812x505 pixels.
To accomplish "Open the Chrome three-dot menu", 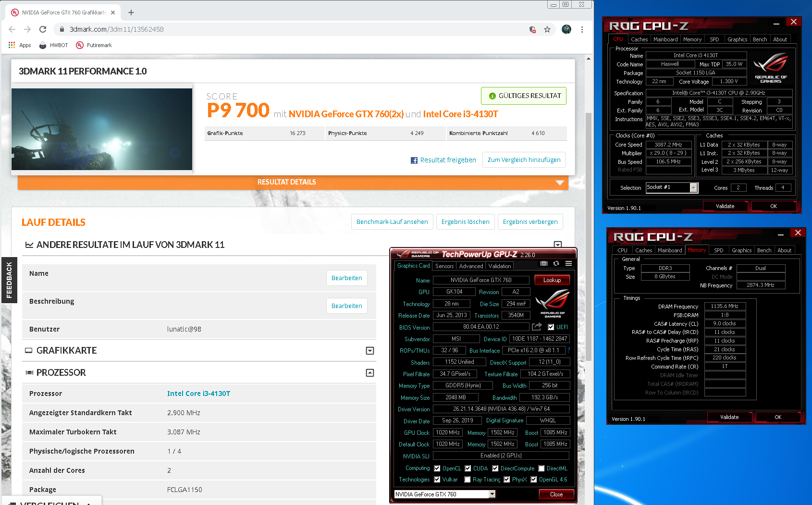I will 582,29.
